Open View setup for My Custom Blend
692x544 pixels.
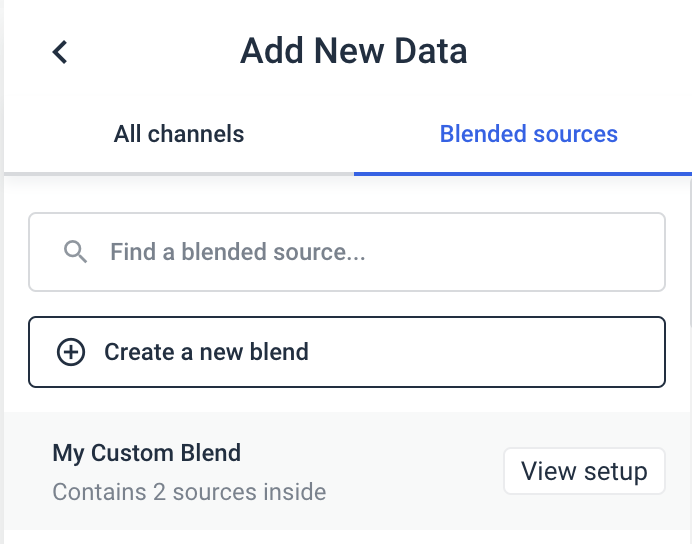tap(584, 471)
